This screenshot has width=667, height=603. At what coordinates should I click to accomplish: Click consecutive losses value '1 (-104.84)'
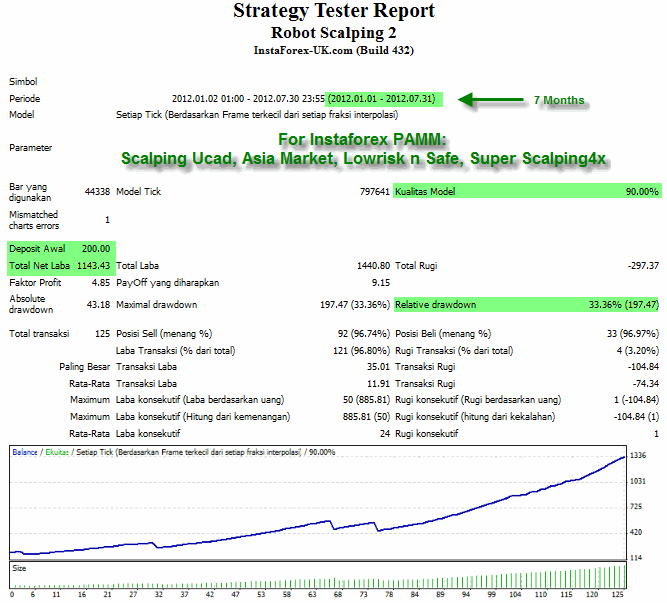[x=636, y=400]
